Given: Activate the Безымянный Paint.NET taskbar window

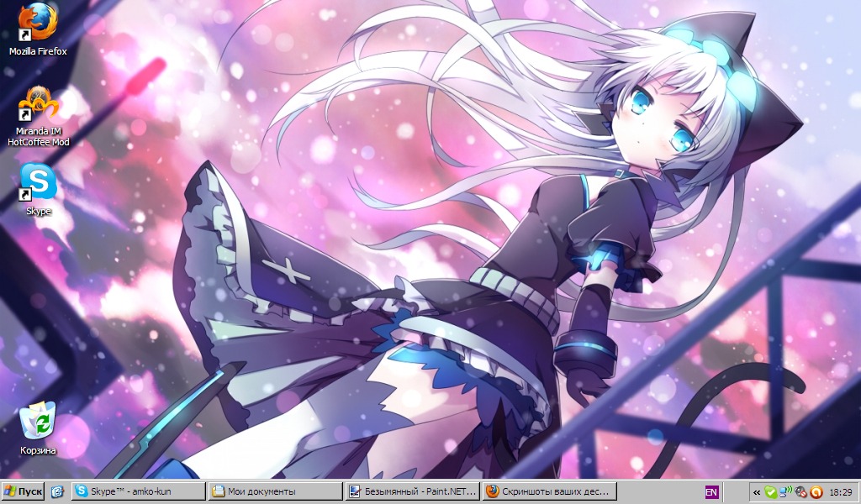Looking at the screenshot, I should (413, 491).
